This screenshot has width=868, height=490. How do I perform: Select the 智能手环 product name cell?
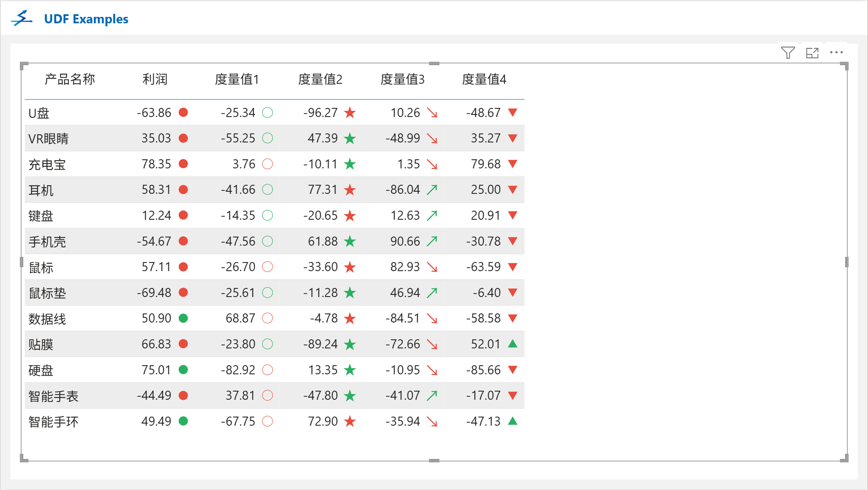[54, 422]
